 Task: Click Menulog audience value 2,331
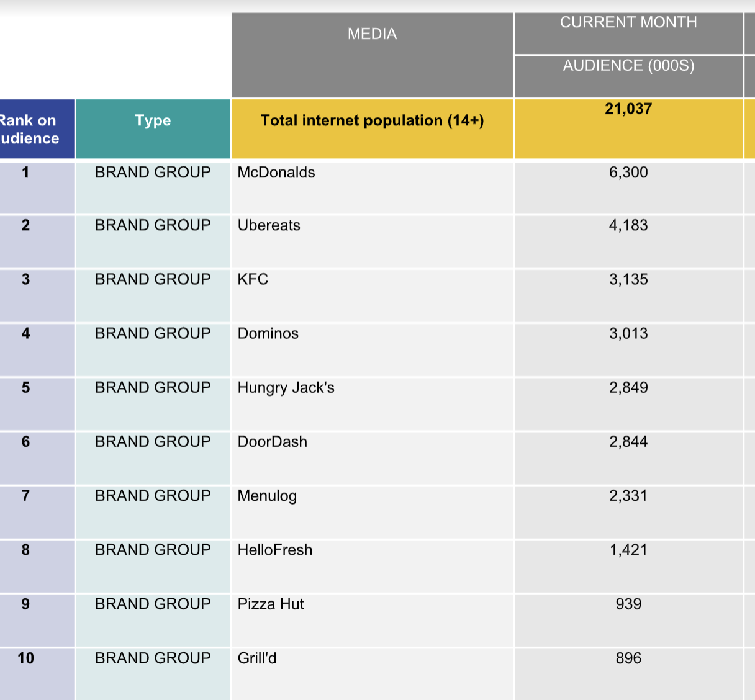(x=628, y=496)
